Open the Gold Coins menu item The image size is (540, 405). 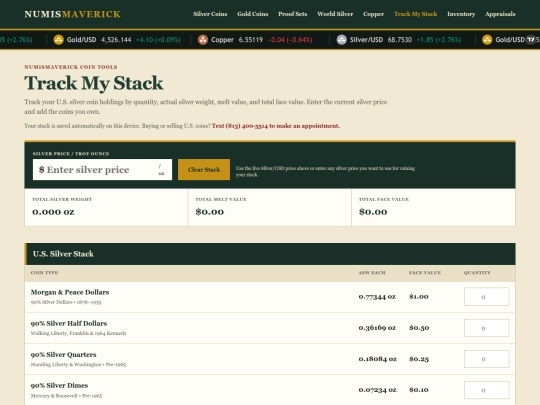252,14
